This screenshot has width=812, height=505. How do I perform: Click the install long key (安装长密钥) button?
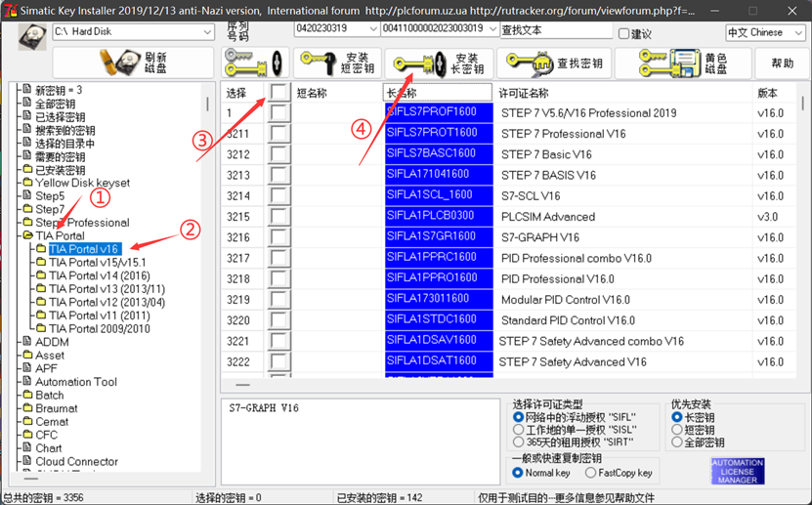click(439, 63)
